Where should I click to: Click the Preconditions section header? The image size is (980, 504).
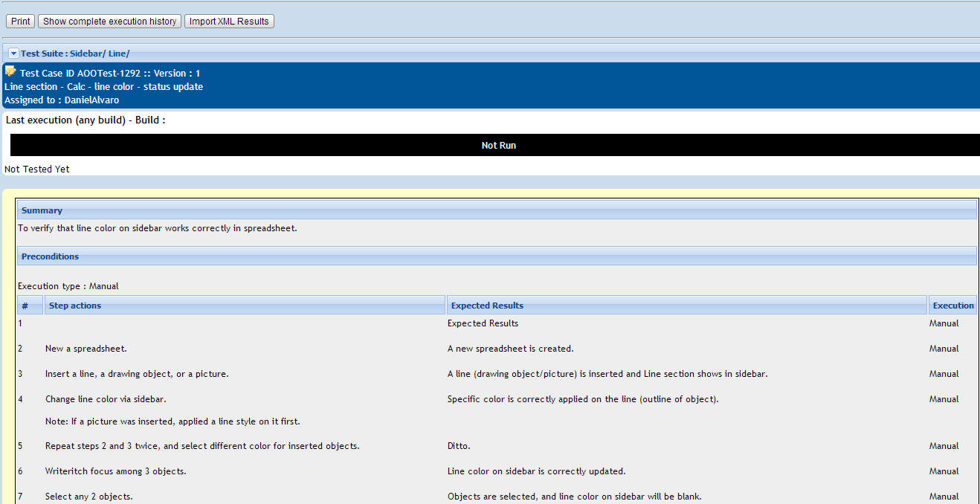point(50,256)
